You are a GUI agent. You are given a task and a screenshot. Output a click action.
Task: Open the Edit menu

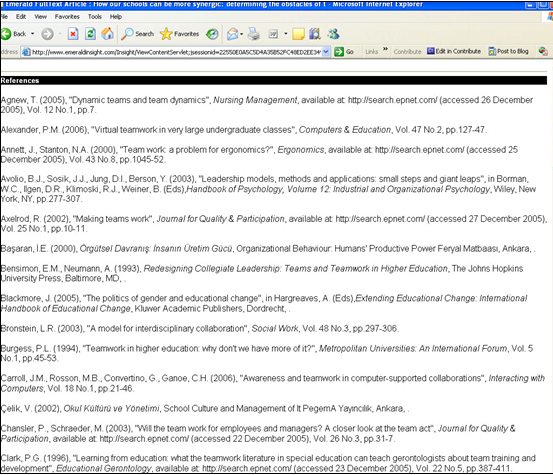(x=21, y=17)
